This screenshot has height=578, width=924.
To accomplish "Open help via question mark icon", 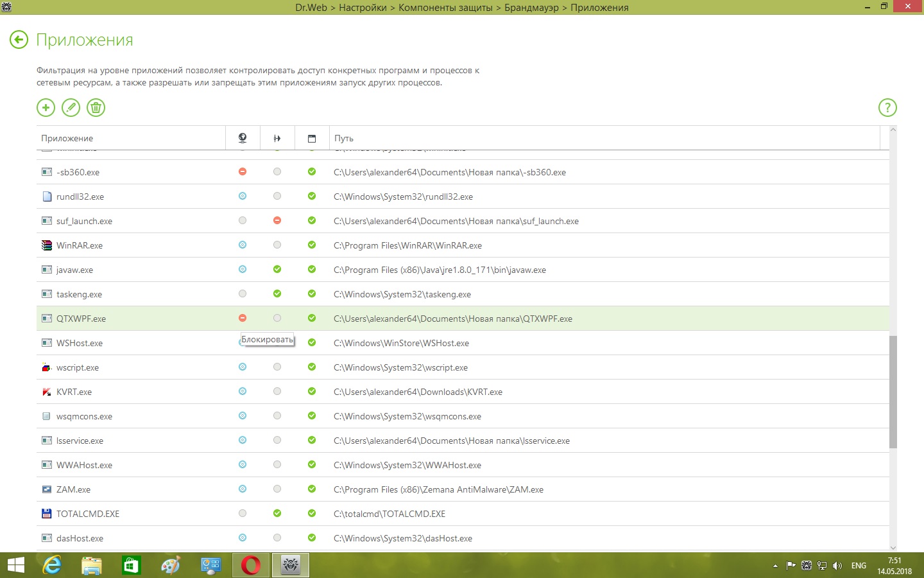I will (887, 108).
